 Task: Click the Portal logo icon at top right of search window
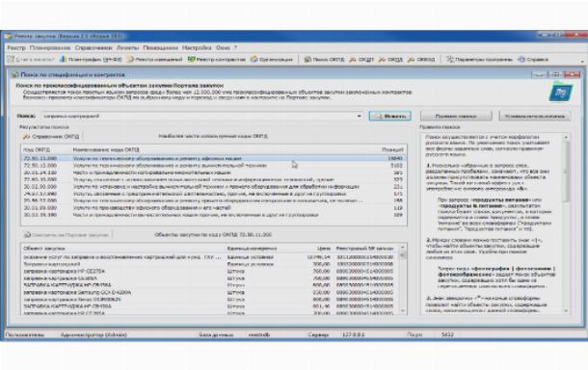(x=560, y=92)
